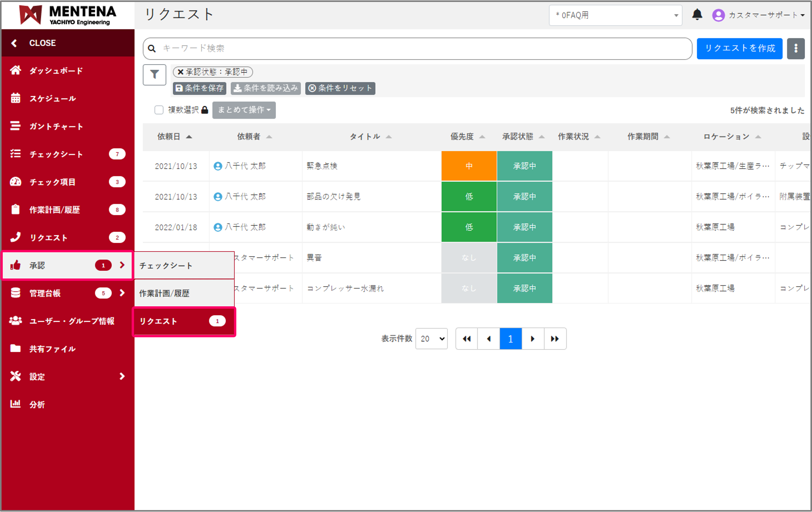Open Analysis via the bar-chart icon

coord(16,404)
